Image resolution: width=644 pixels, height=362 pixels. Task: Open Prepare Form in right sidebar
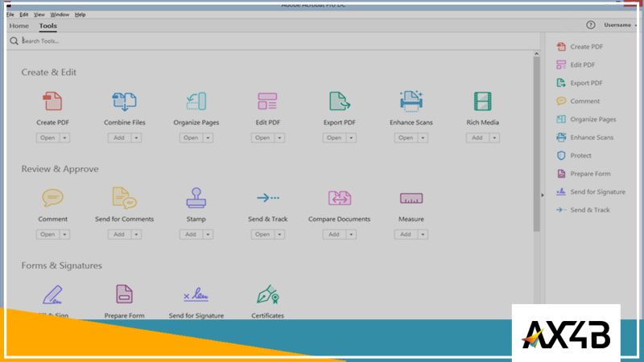(x=583, y=174)
